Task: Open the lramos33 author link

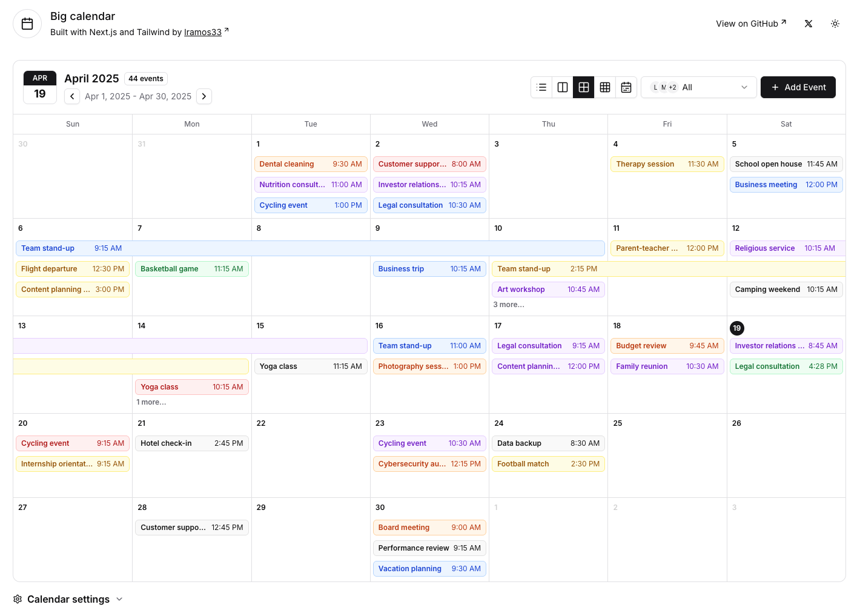Action: (x=203, y=32)
